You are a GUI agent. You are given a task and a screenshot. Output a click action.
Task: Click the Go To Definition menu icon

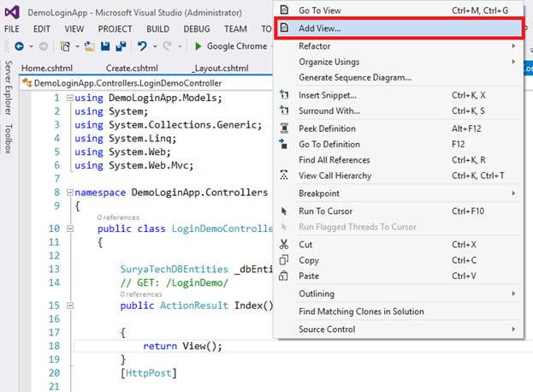click(283, 144)
